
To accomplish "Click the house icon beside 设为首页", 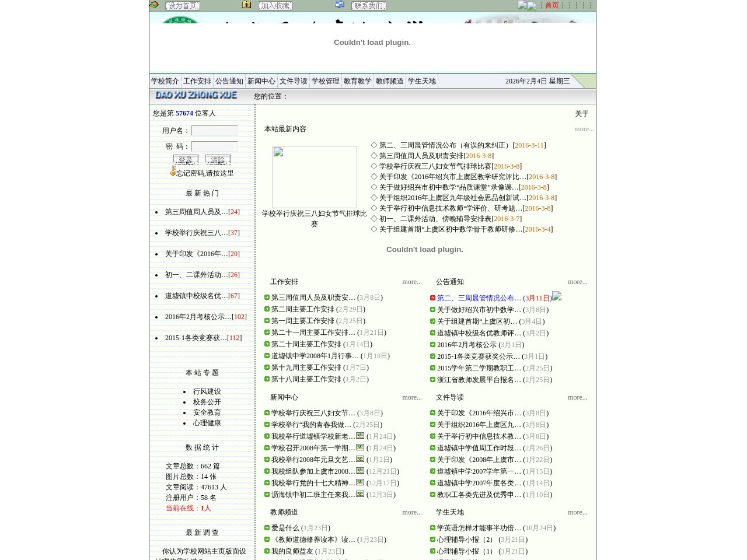I will click(154, 5).
